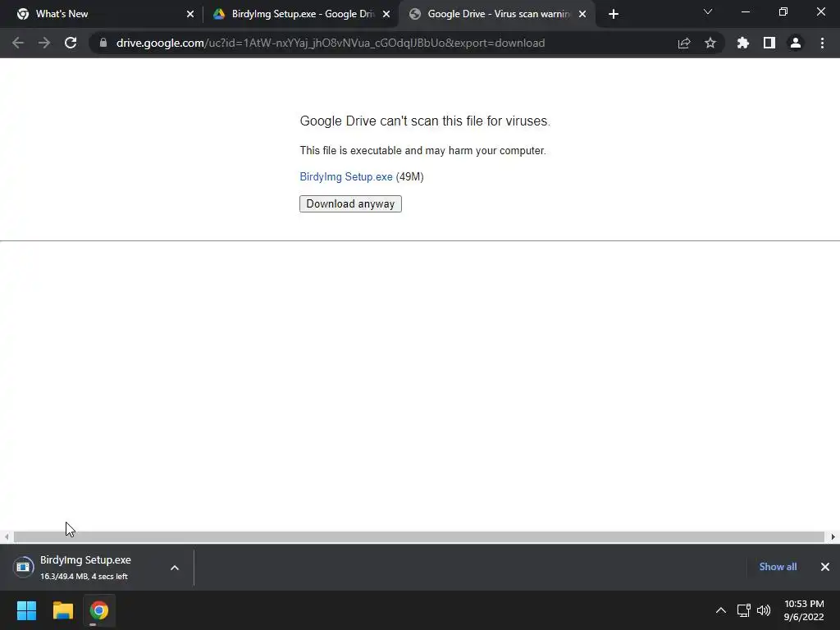
Task: Click the executable file warning text
Action: point(422,151)
